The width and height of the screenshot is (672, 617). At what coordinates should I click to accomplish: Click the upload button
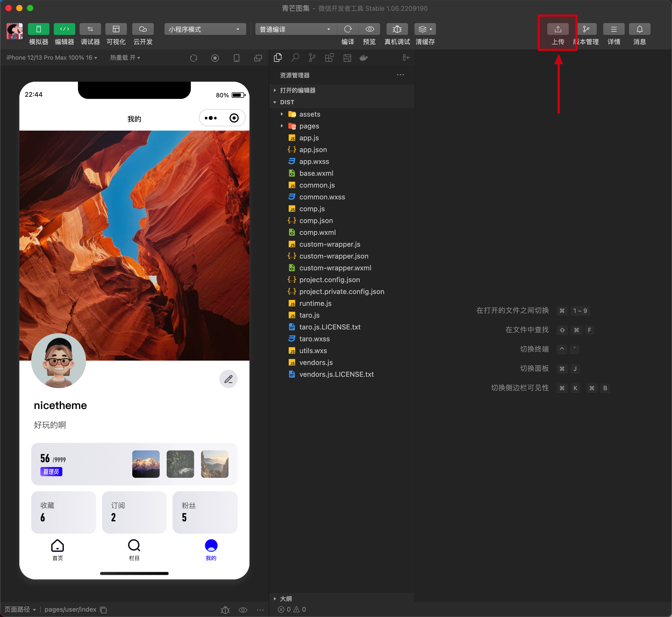(x=558, y=29)
